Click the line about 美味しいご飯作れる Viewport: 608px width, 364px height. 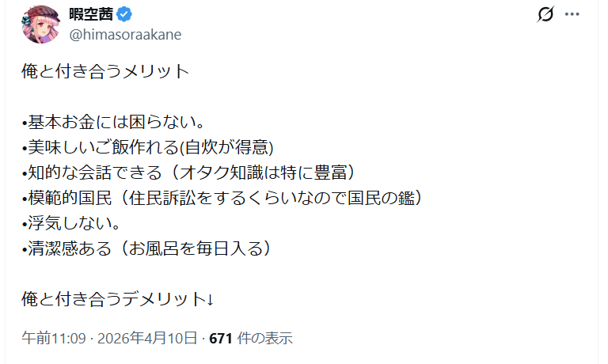(147, 147)
